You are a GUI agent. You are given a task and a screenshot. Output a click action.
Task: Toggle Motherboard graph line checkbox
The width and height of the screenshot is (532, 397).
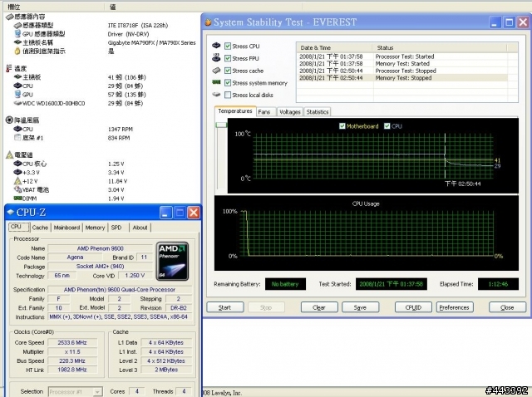pos(342,126)
